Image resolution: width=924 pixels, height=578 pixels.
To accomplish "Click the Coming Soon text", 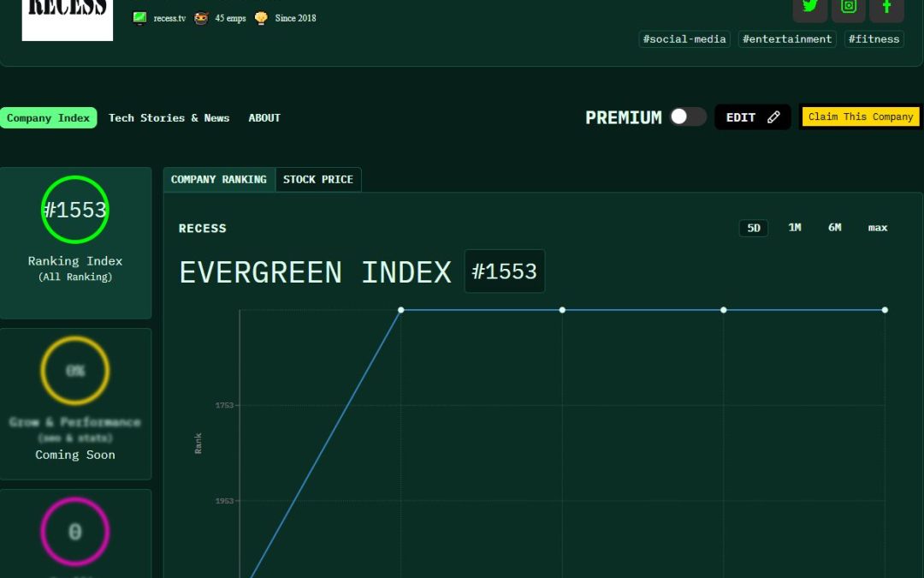I will (x=74, y=455).
